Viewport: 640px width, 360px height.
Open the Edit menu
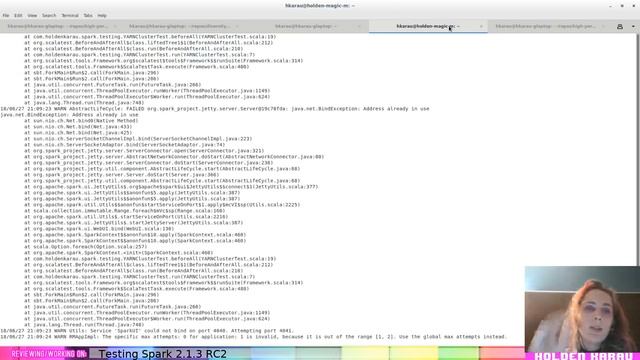point(18,16)
